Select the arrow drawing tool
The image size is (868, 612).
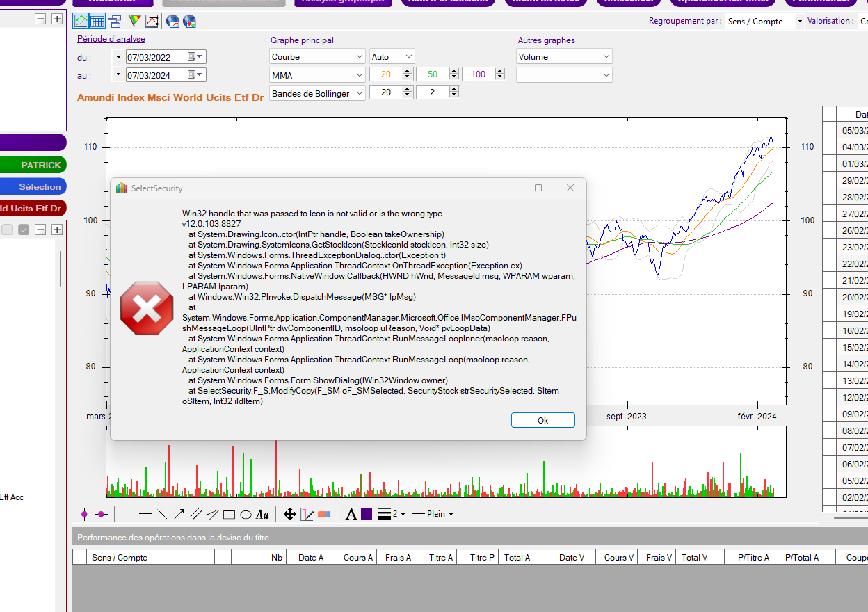click(179, 515)
